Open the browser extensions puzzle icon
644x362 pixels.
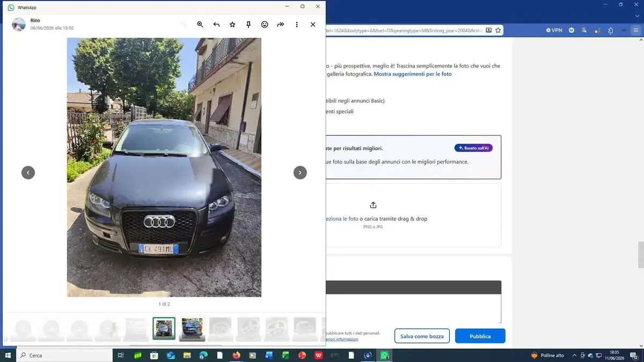coord(611,31)
